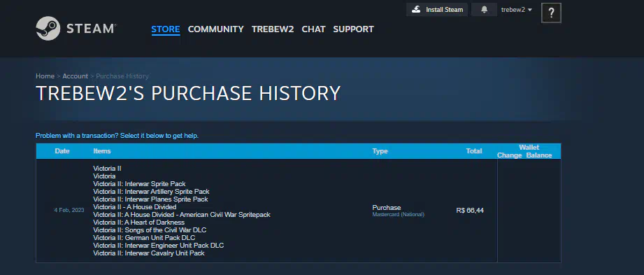
Task: Click the question mark avatar box
Action: 551,13
